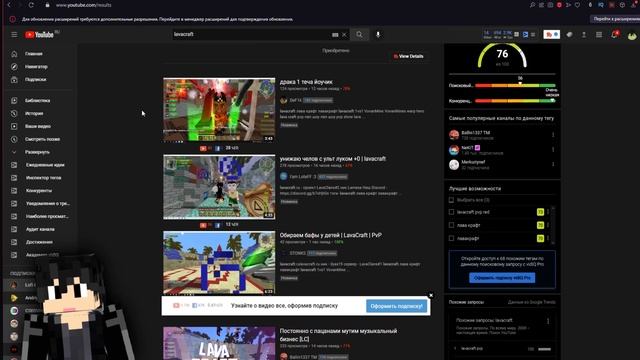Click the blue vidIQ Pro upgrade button
The height and width of the screenshot is (360, 640).
point(502,278)
